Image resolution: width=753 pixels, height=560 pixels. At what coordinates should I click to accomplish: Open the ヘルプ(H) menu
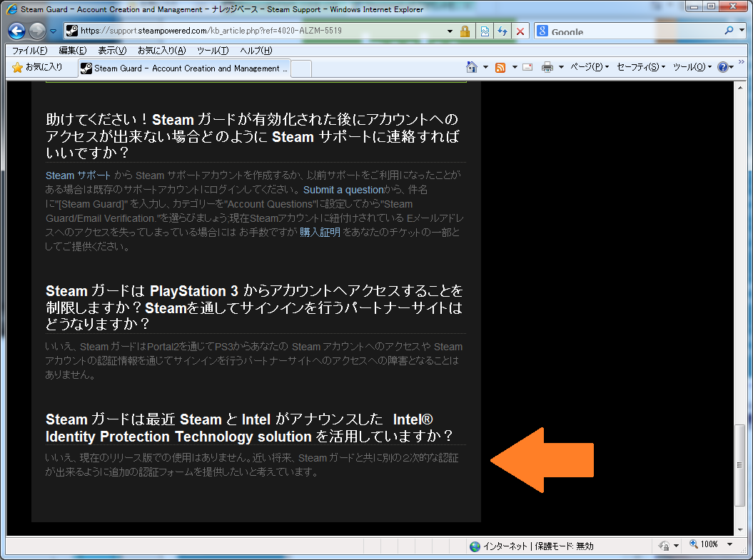(256, 51)
